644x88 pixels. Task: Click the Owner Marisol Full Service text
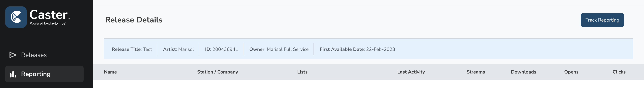pos(279,49)
